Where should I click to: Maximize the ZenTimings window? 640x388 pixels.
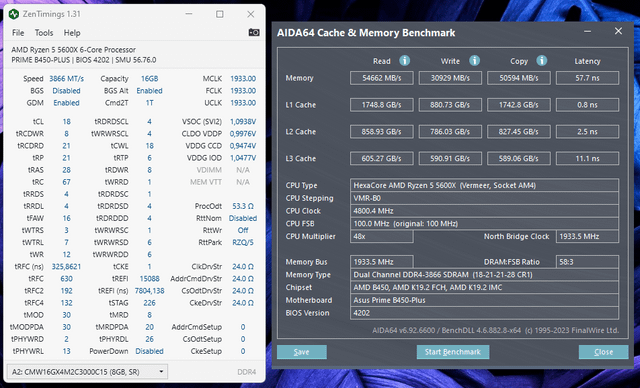[220, 14]
